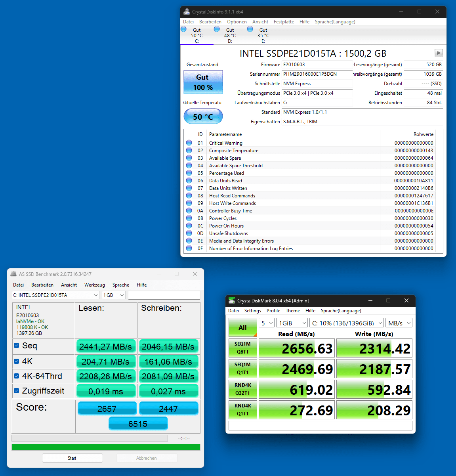
Task: Open the 1GiB test size dropdown
Action: (292, 323)
